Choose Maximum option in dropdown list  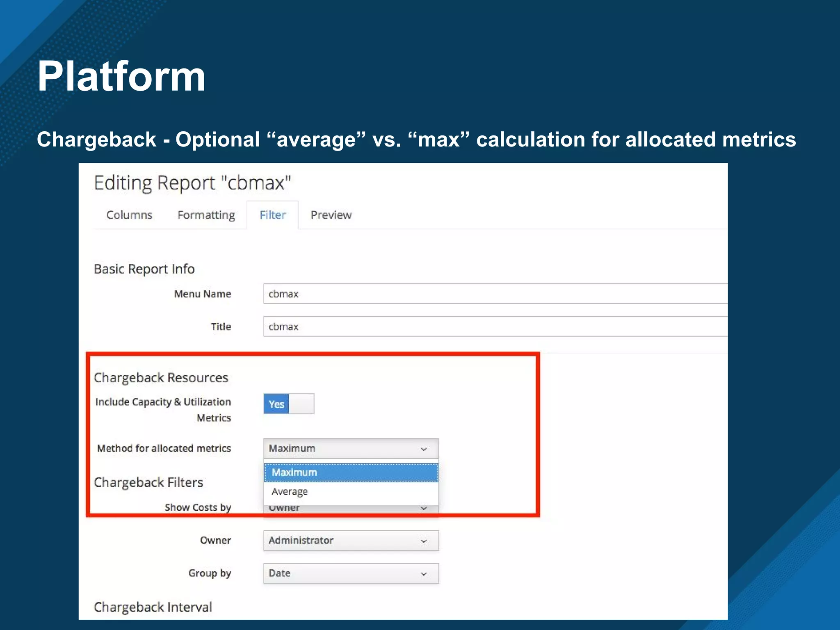tap(351, 472)
